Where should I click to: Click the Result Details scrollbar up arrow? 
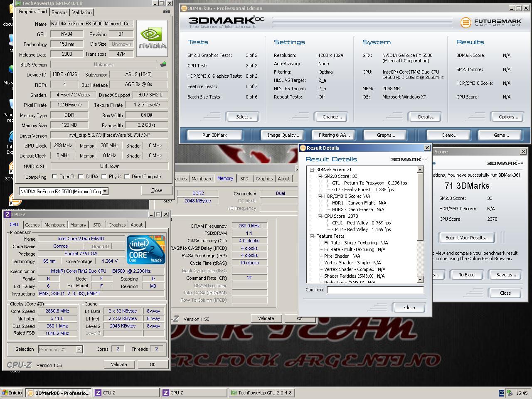tap(420, 170)
